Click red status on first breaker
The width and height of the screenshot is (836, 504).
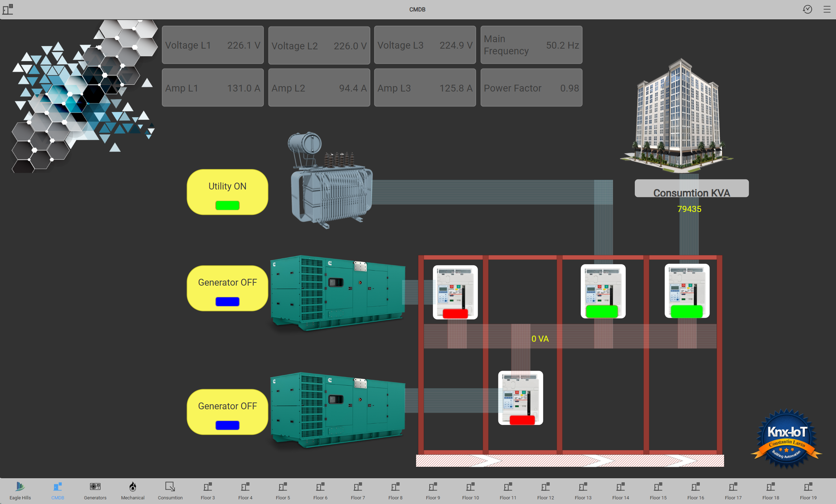[455, 313]
